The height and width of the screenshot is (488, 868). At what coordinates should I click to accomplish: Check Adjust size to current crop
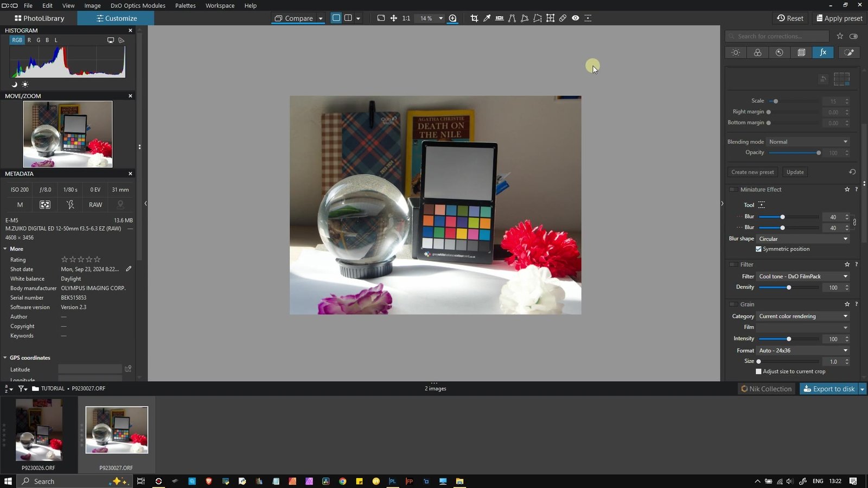(x=758, y=371)
